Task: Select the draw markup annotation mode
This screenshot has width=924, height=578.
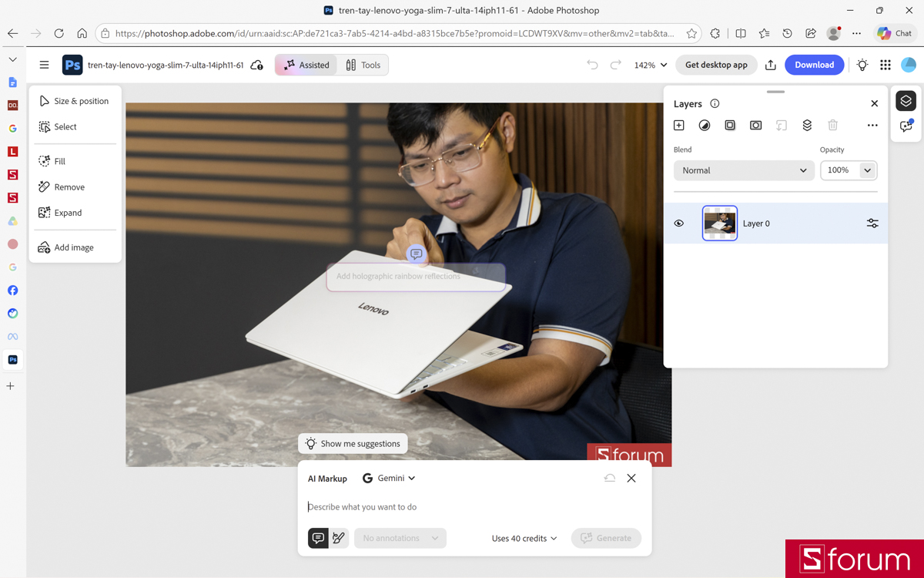Action: coord(339,538)
